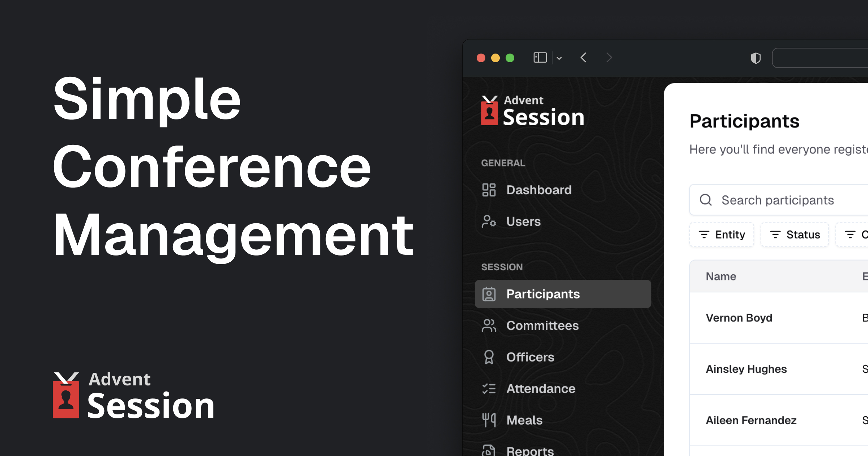Image resolution: width=868 pixels, height=456 pixels.
Task: Expand the chevron next to the sidebar toggle
Action: [558, 58]
